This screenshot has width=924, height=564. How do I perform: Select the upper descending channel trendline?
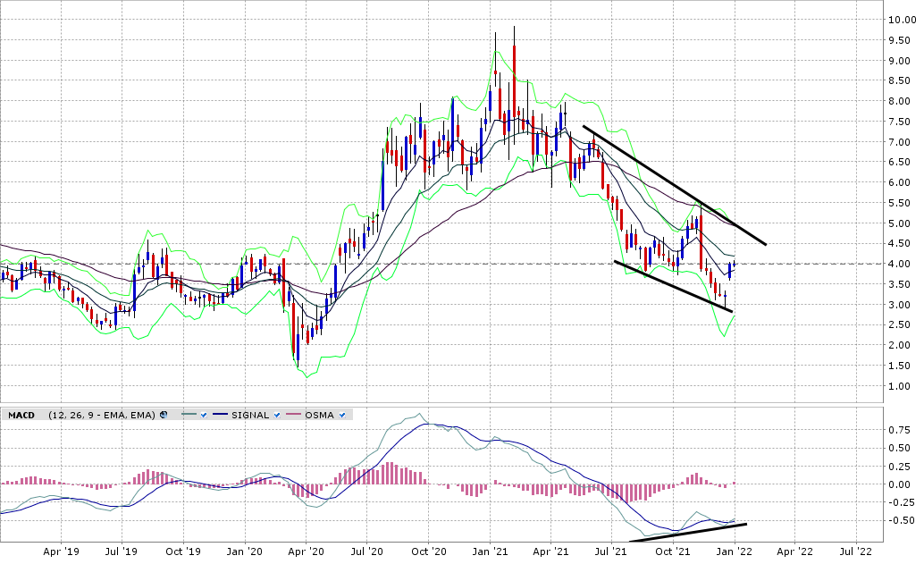click(674, 184)
